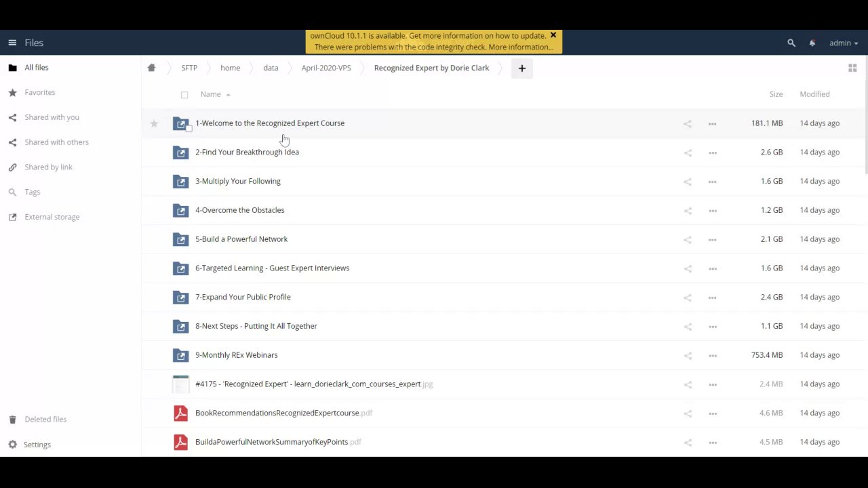
Task: Tick the select all files checkbox
Action: pos(184,95)
